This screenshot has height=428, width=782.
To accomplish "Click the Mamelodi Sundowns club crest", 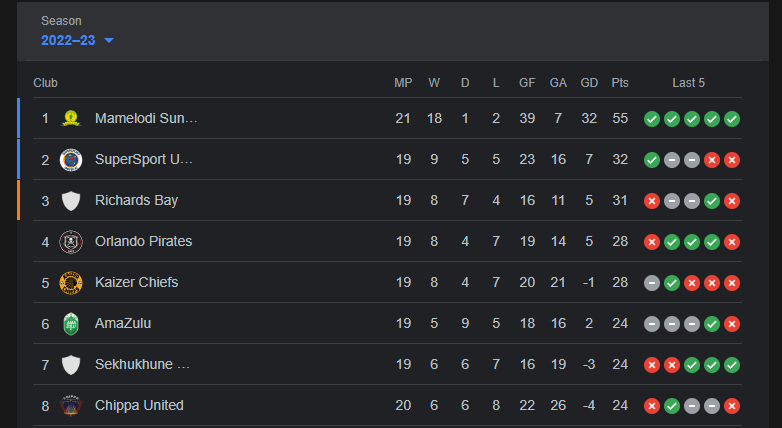I will [x=71, y=119].
